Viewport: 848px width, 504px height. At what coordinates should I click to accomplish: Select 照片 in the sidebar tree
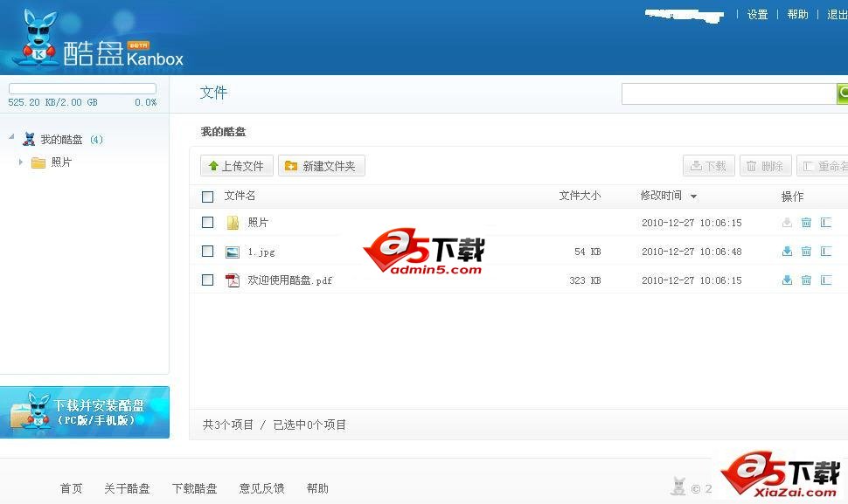pyautogui.click(x=61, y=162)
